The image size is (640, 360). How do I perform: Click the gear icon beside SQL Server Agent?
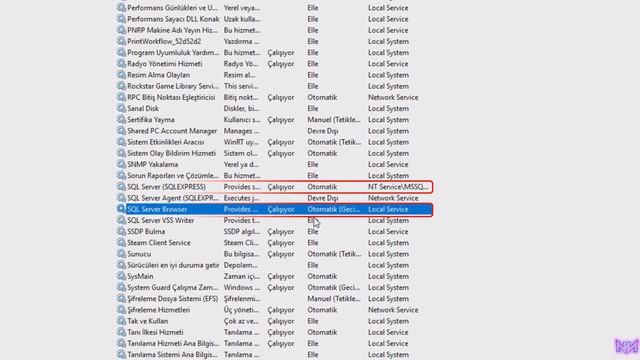click(x=121, y=198)
